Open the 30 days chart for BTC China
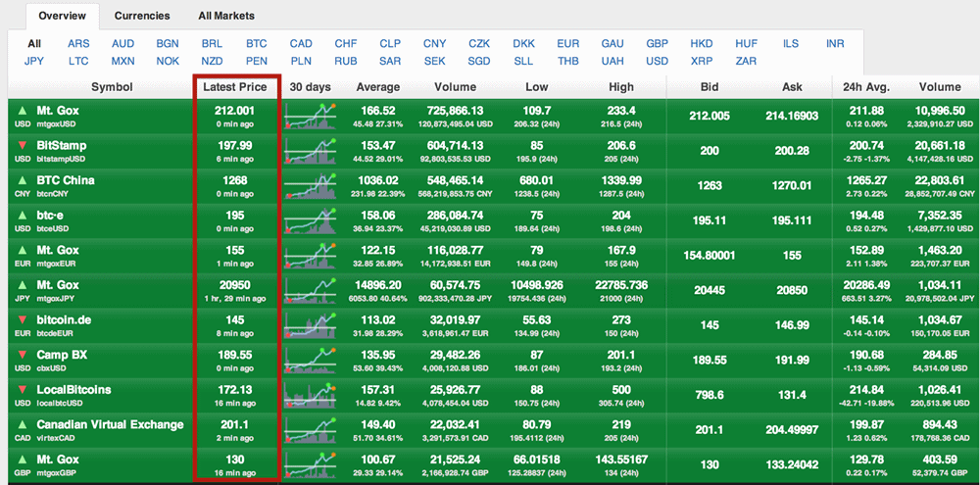Screen dimensions: 980x485 pos(311,185)
